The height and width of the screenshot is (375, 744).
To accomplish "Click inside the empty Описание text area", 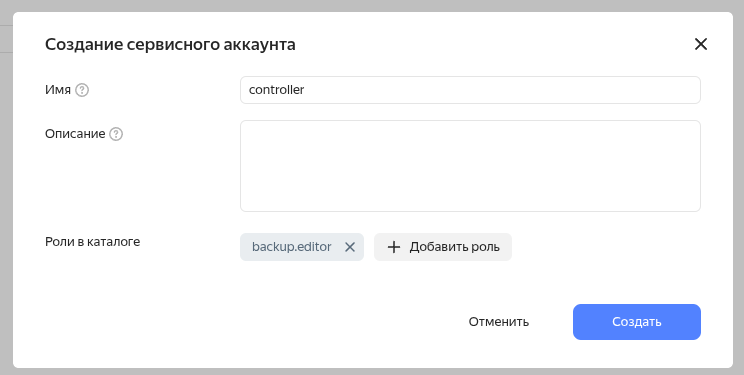I will pos(470,166).
